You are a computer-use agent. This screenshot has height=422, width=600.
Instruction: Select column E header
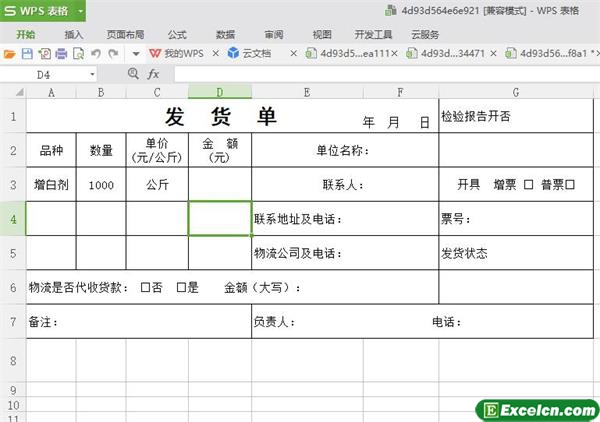(307, 93)
